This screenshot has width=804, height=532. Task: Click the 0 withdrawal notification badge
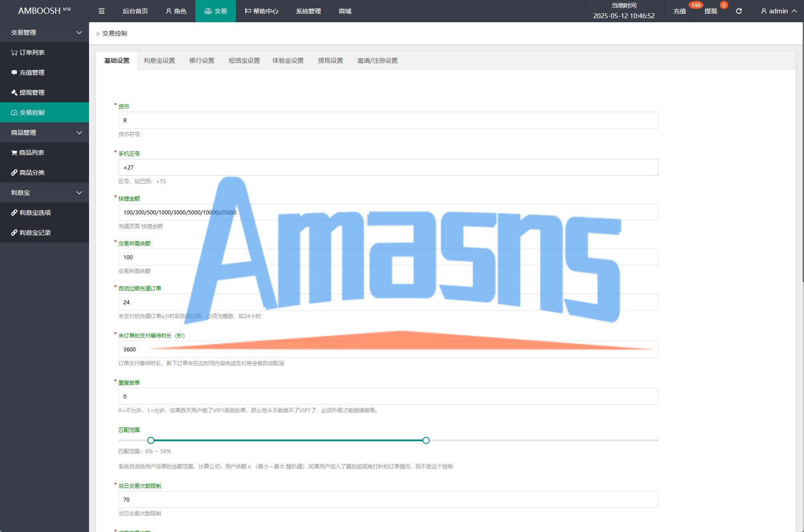tap(724, 5)
